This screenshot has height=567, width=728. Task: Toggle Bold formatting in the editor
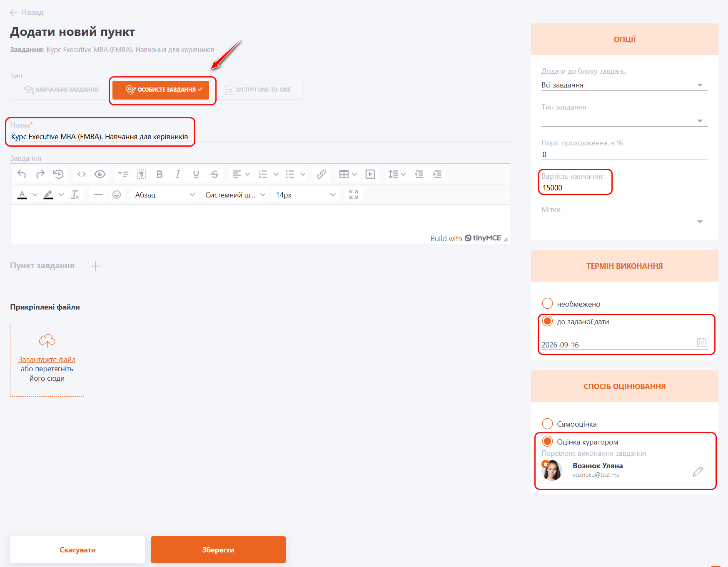pyautogui.click(x=159, y=174)
